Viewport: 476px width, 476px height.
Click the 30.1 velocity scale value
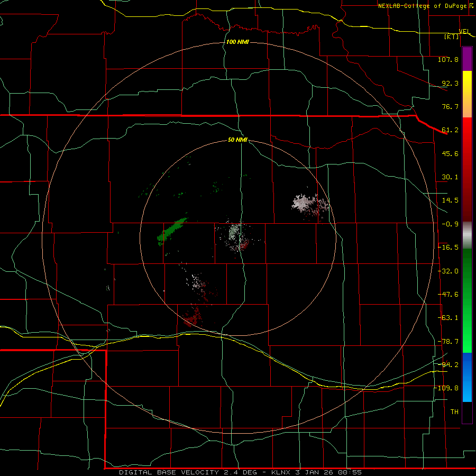[x=450, y=177]
